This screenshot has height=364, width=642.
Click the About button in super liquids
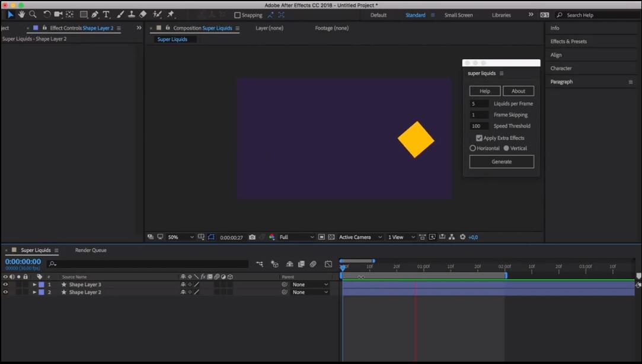(518, 91)
